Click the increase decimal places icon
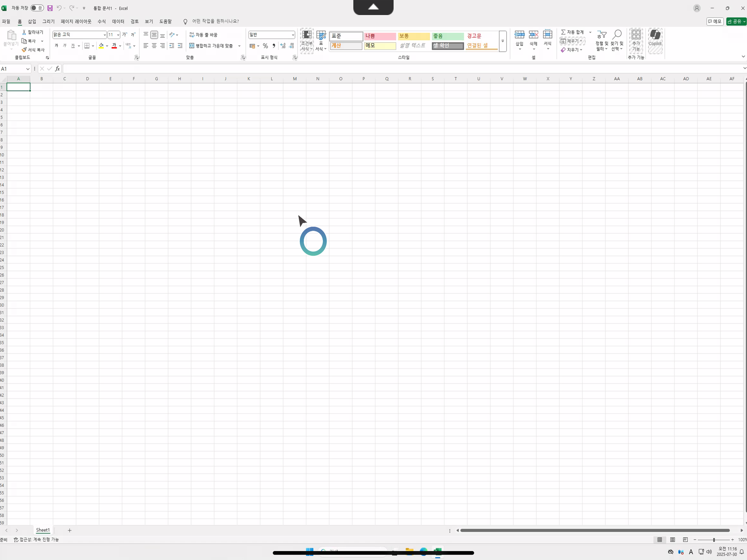This screenshot has width=747, height=560. pos(283,46)
